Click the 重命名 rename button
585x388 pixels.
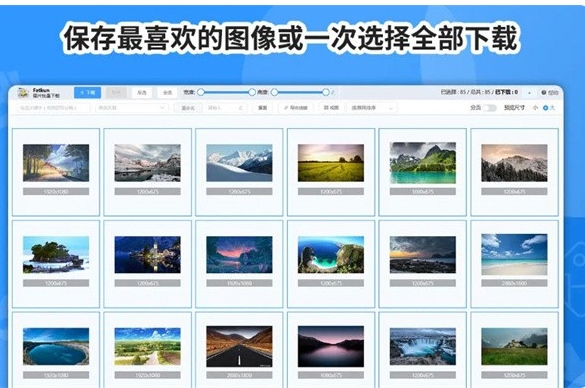click(x=188, y=108)
